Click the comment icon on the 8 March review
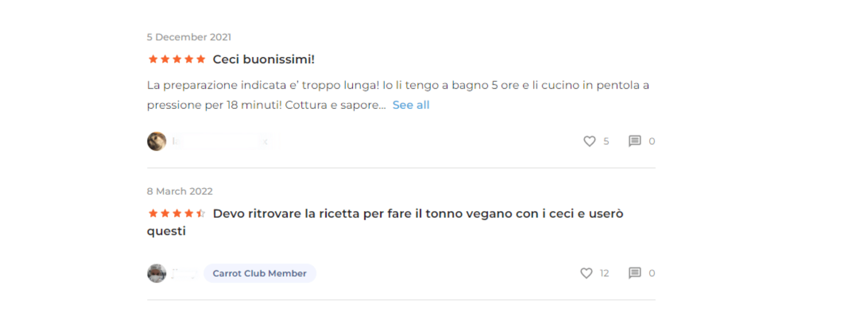The image size is (868, 316). click(x=634, y=273)
